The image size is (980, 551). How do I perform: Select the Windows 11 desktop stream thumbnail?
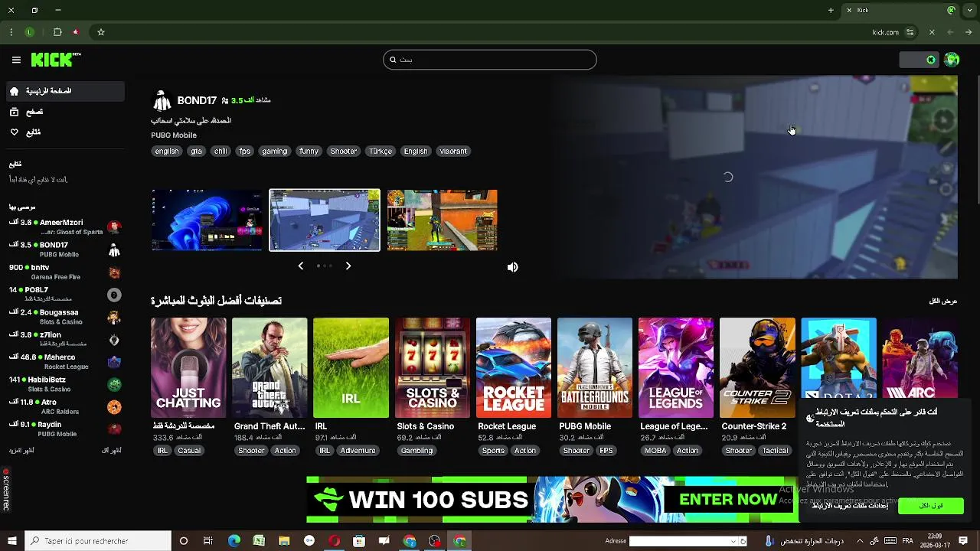207,220
